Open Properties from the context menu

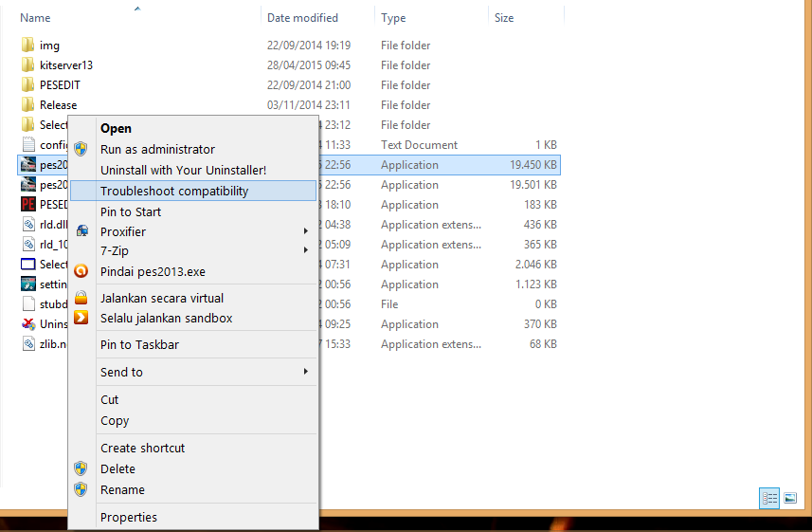pyautogui.click(x=192, y=517)
